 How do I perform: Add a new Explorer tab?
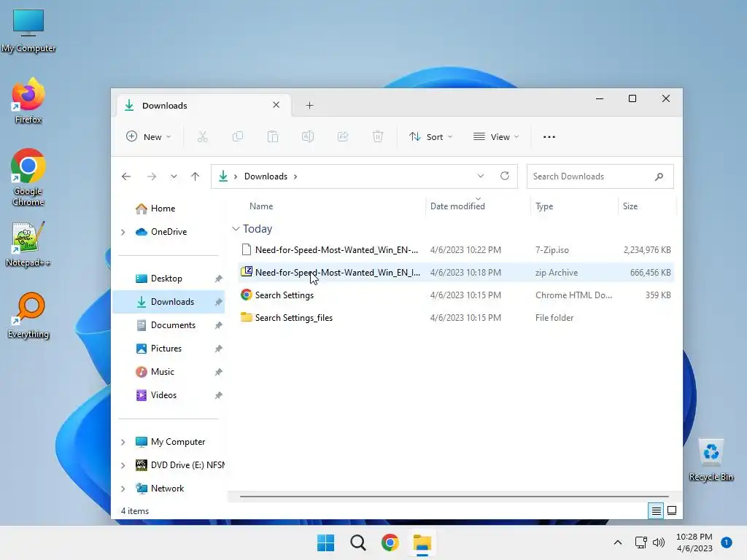point(309,105)
